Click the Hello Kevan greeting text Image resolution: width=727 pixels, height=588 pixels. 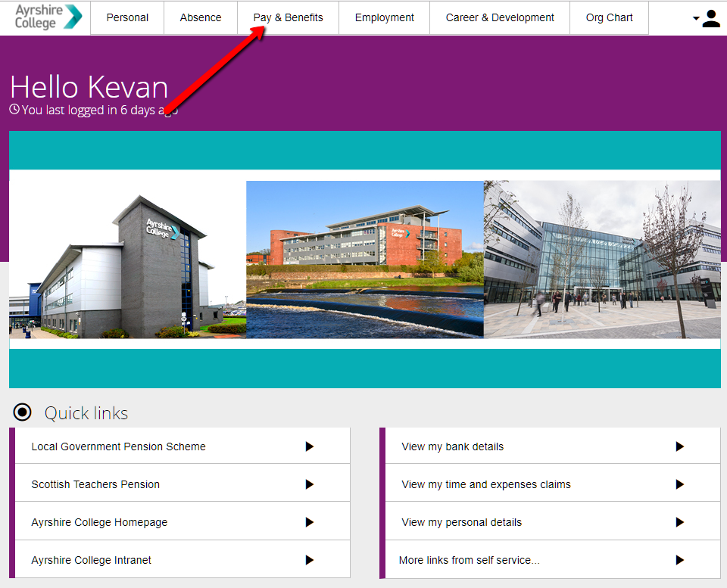[x=89, y=86]
